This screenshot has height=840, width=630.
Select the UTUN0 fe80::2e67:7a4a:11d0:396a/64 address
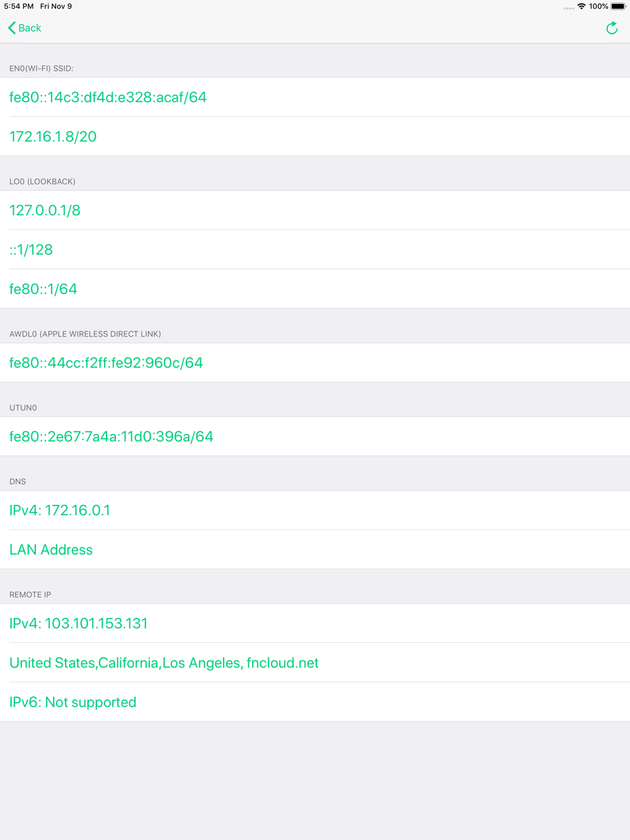click(111, 436)
